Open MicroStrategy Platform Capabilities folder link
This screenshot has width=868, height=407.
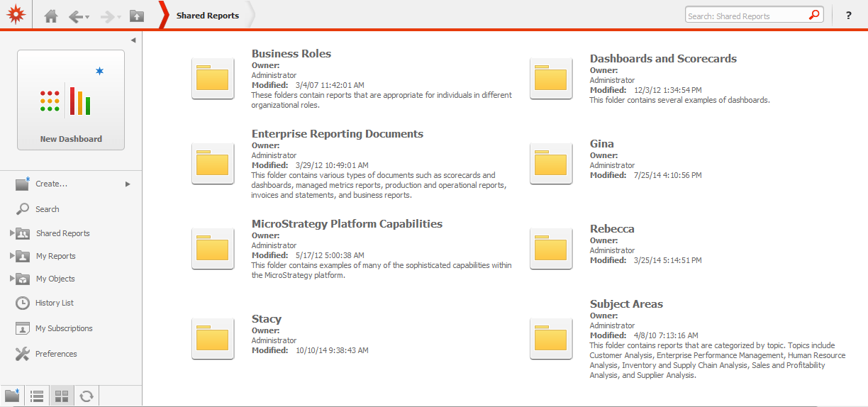347,223
